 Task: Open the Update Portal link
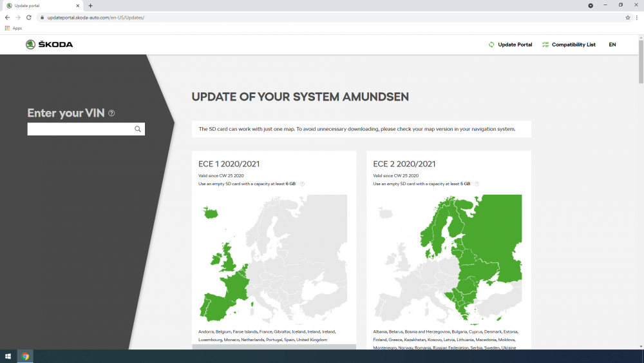[x=510, y=44]
